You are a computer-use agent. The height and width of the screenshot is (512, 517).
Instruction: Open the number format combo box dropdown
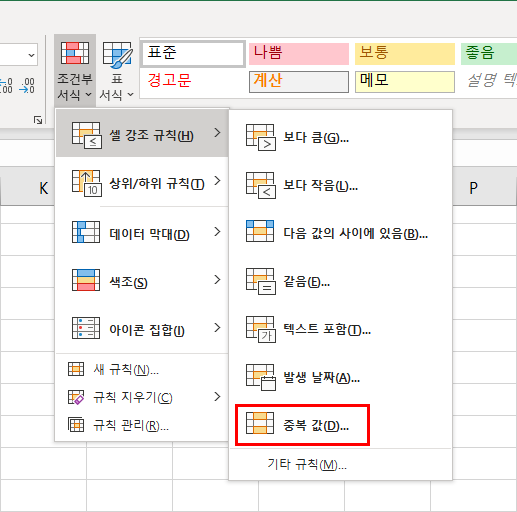click(x=31, y=55)
